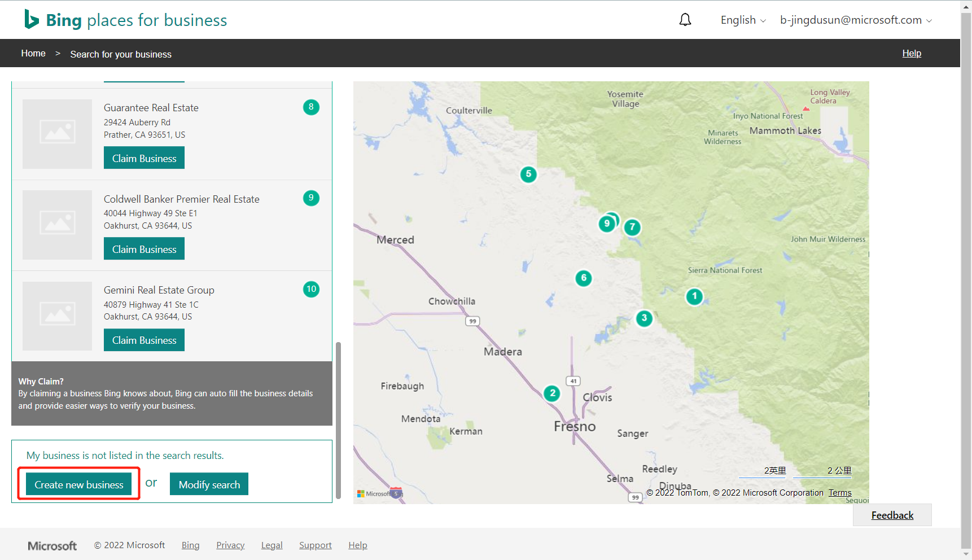Screen dimensions: 972x560
Task: Expand the English language dropdown
Action: [743, 20]
